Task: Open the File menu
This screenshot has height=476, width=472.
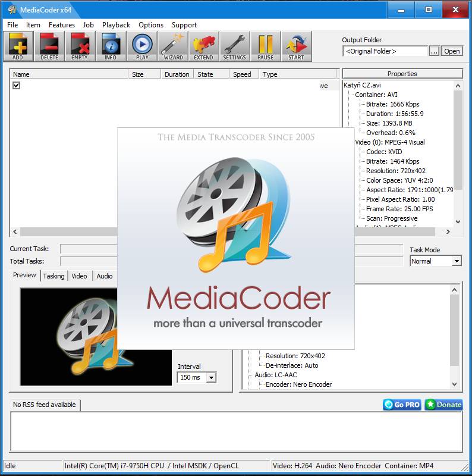Action: click(12, 25)
